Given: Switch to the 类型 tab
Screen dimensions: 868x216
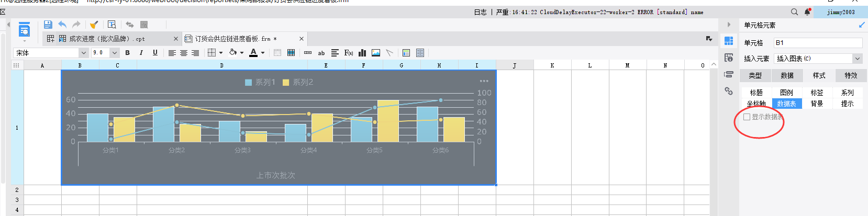Looking at the screenshot, I should tap(755, 76).
